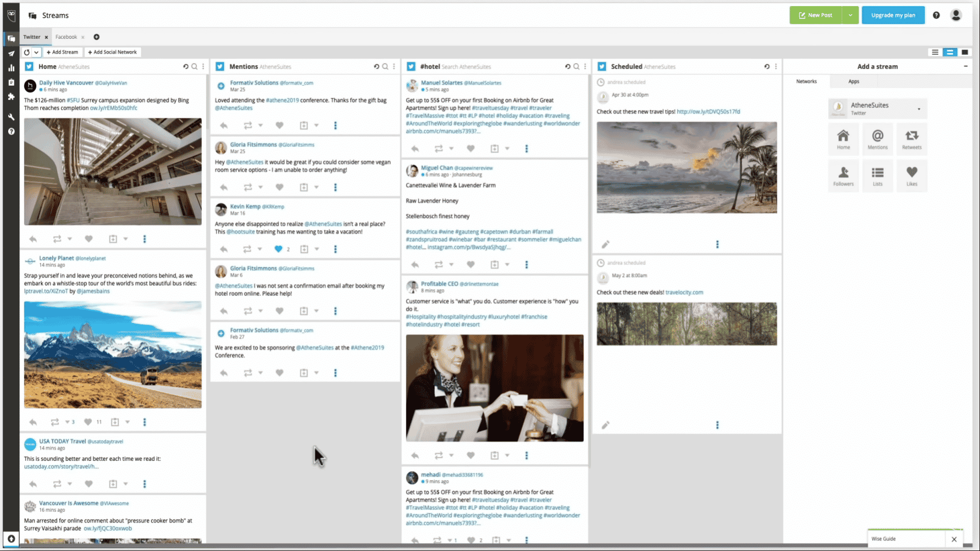
Task: Add a Mentions stream tile
Action: pyautogui.click(x=877, y=139)
